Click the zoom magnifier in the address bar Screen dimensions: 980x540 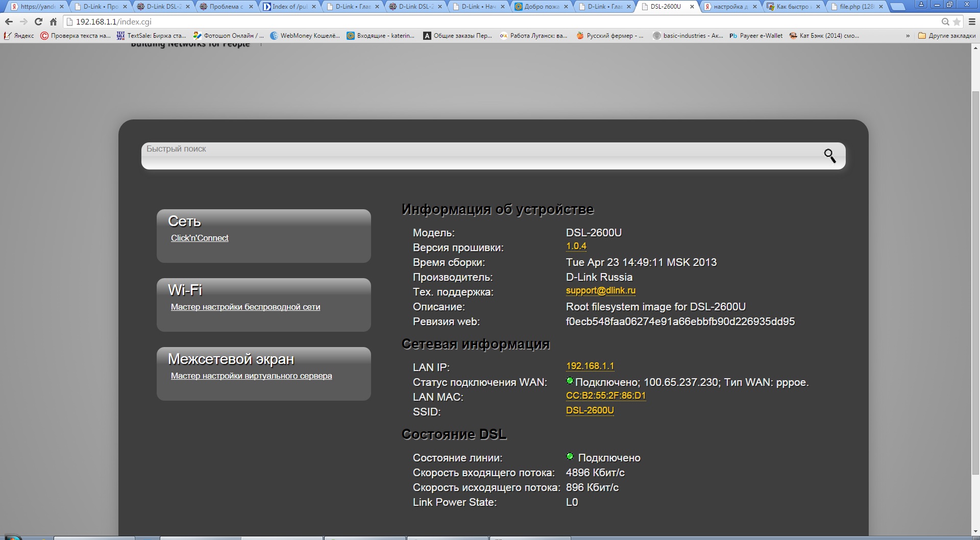coord(945,22)
